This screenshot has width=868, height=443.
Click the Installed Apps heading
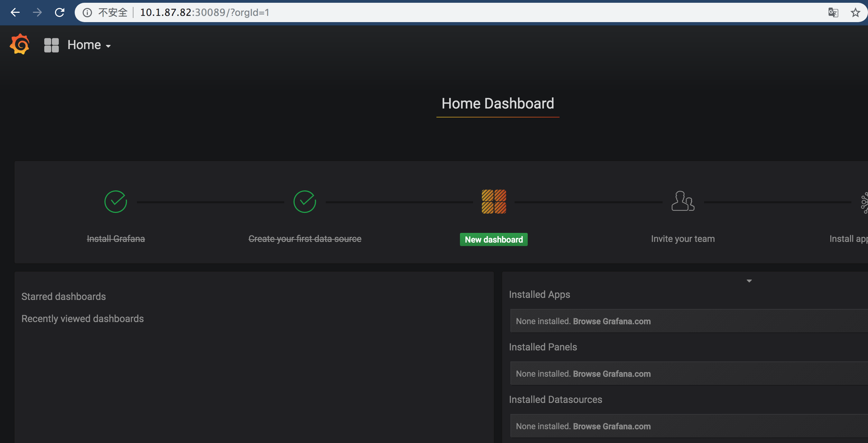tap(539, 294)
